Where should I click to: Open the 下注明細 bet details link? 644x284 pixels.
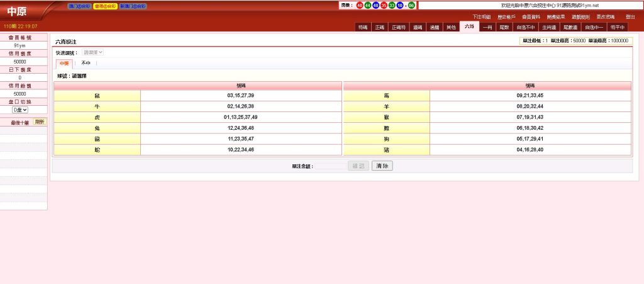tap(482, 16)
